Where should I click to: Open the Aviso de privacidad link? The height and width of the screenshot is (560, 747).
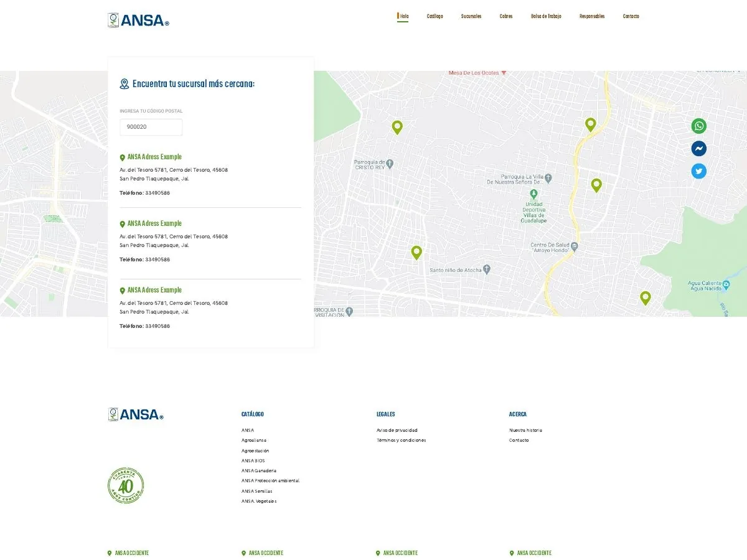coord(397,431)
